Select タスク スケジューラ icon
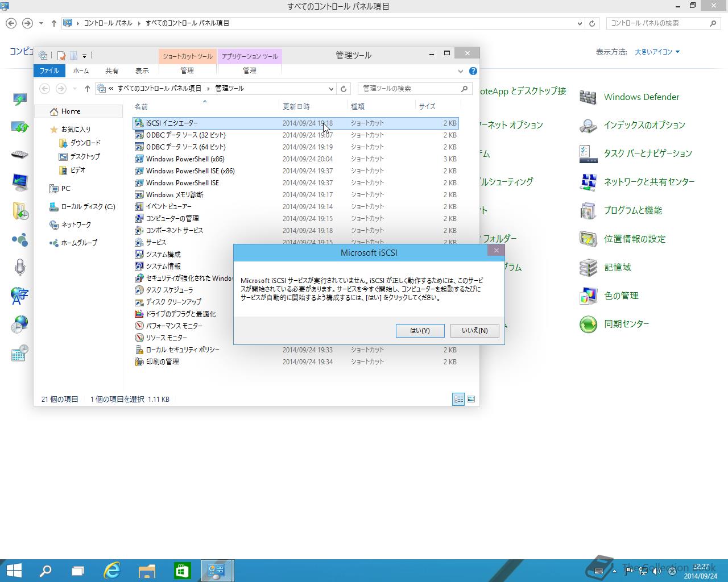This screenshot has height=582, width=728. click(139, 290)
